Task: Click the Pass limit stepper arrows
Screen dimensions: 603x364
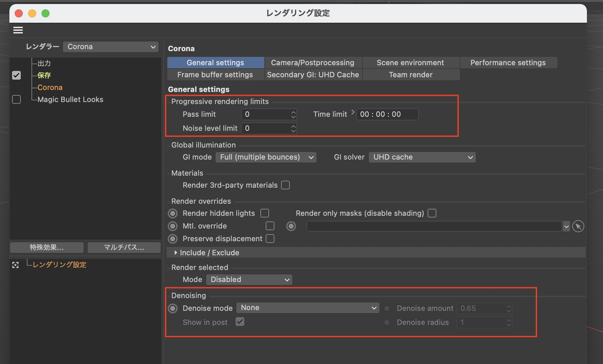Action: pos(293,114)
